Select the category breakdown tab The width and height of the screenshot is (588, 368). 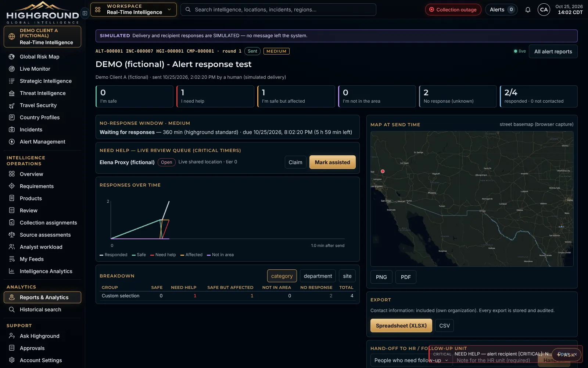(x=282, y=276)
